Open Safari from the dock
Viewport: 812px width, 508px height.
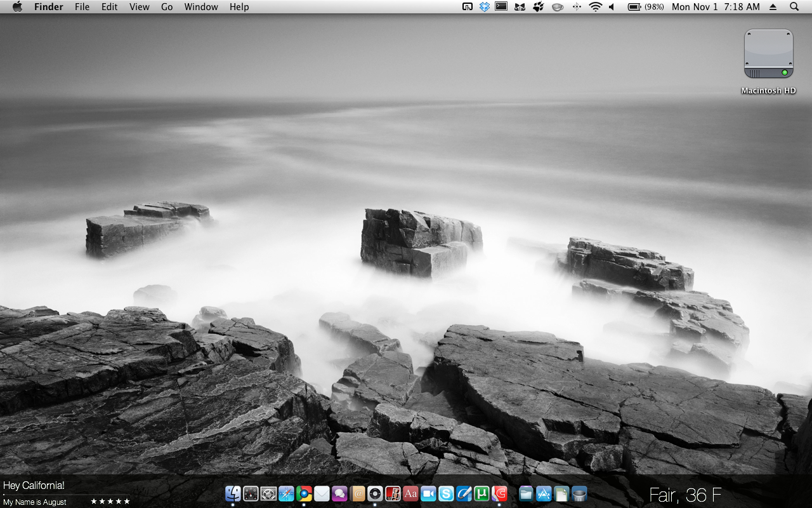[286, 493]
